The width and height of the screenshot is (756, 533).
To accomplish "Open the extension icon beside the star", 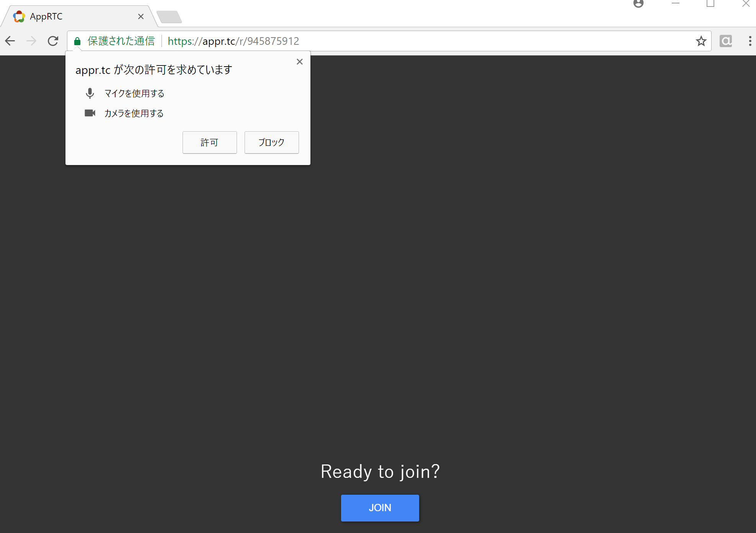I will [725, 41].
